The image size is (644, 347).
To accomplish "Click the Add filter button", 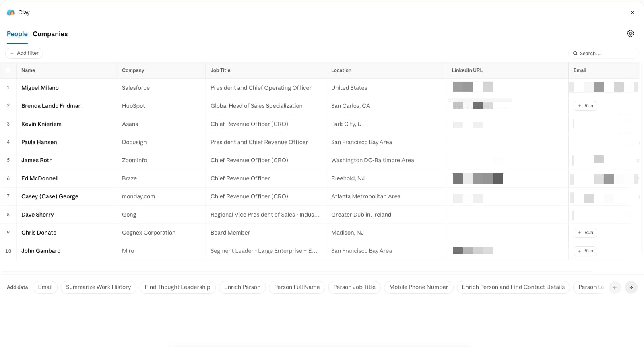I will click(24, 53).
